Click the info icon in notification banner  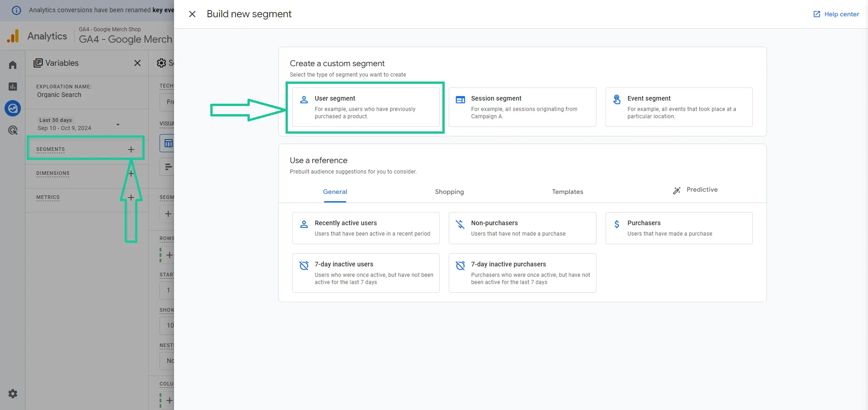click(16, 10)
